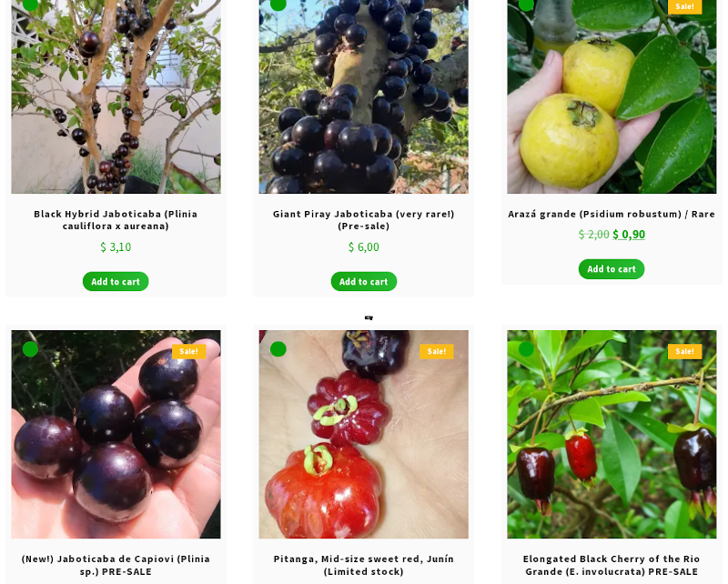
Task: Open Giant Piray Jaboticaba product title
Action: tap(363, 220)
